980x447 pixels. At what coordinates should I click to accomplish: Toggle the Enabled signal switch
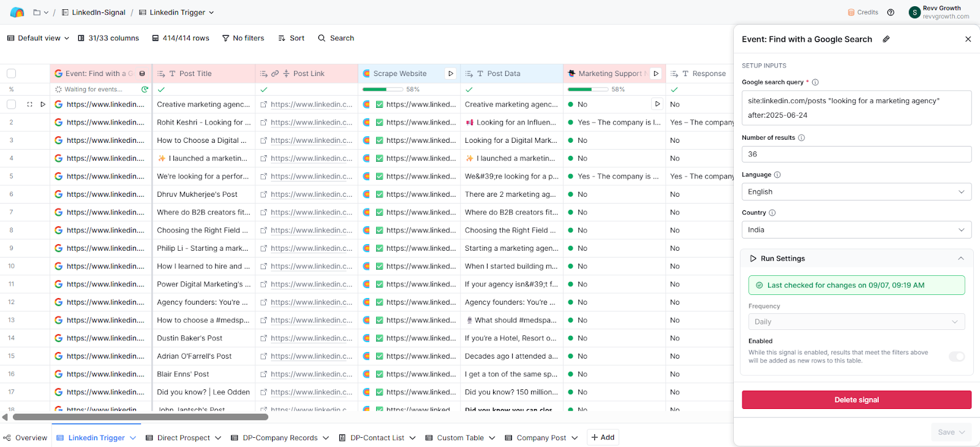(x=956, y=357)
